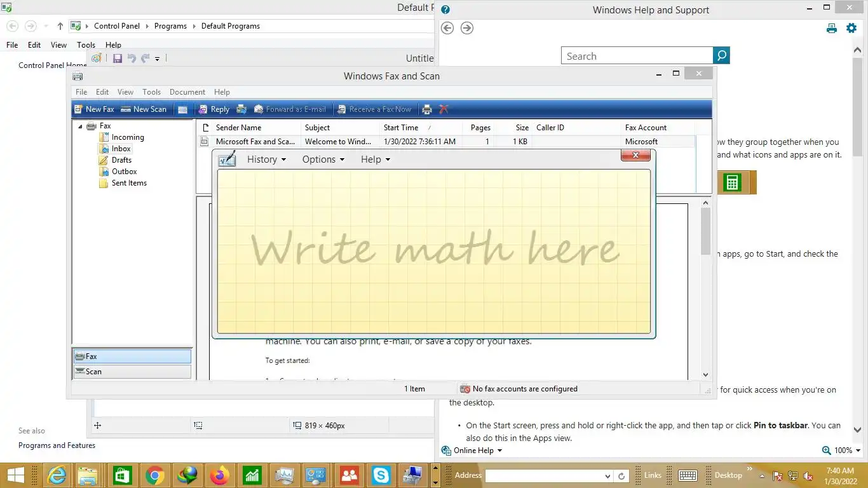Click the Paint redo arrow
This screenshot has height=488, width=868.
[145, 58]
